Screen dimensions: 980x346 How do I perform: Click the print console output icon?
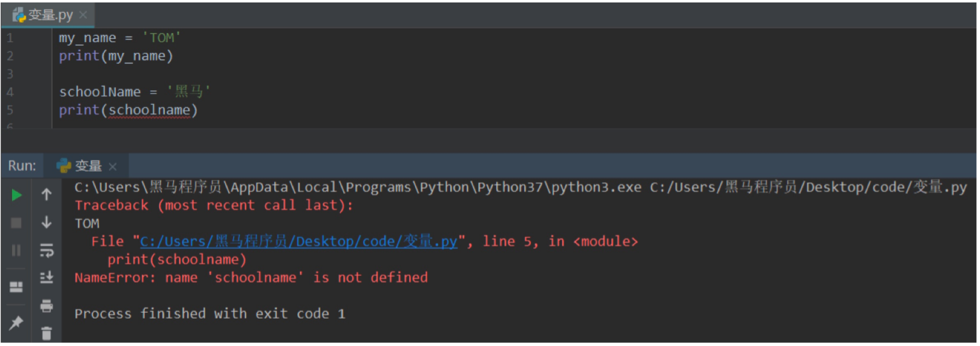47,305
